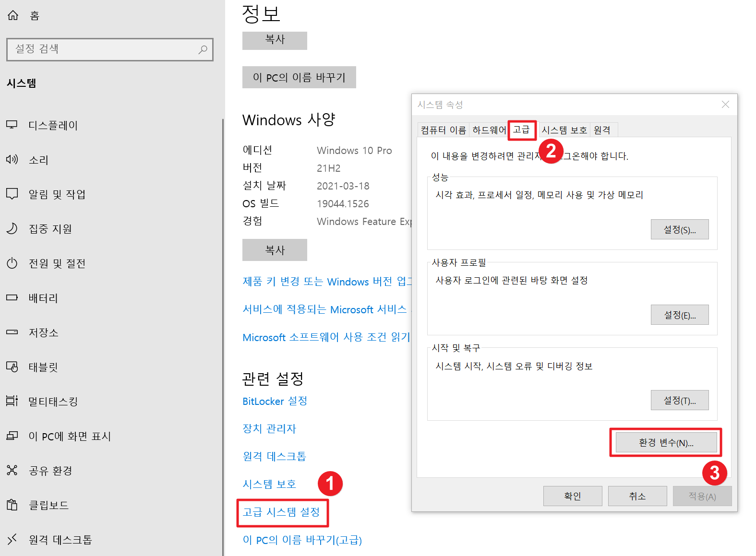Screen dimensions: 756x556
Task: Click the Projecting (이 PC에 화면 표시) icon
Action: (x=12, y=436)
